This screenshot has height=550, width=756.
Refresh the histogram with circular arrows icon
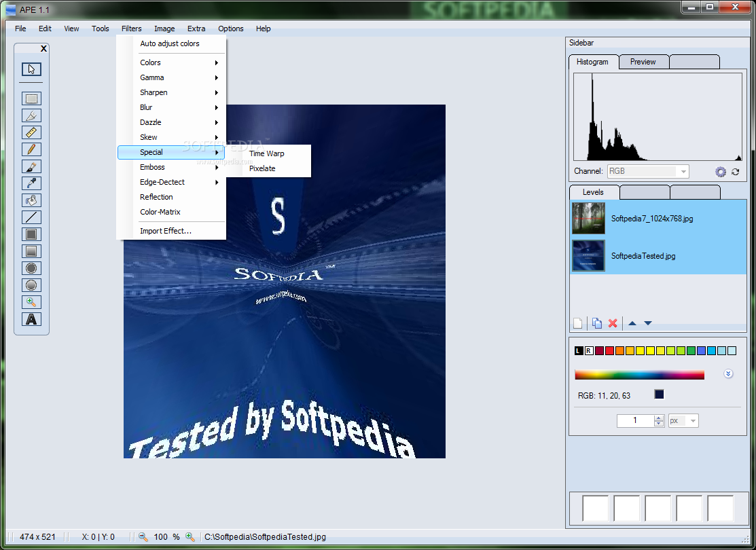[735, 172]
